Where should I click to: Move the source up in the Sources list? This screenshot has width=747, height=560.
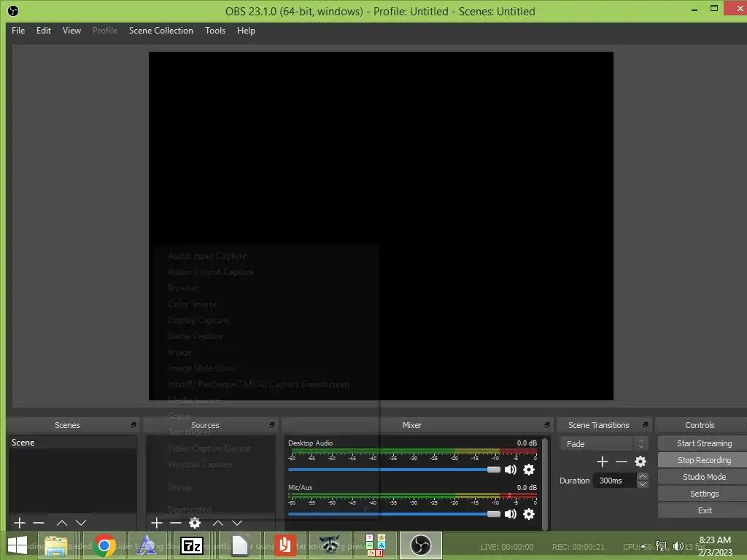point(217,523)
